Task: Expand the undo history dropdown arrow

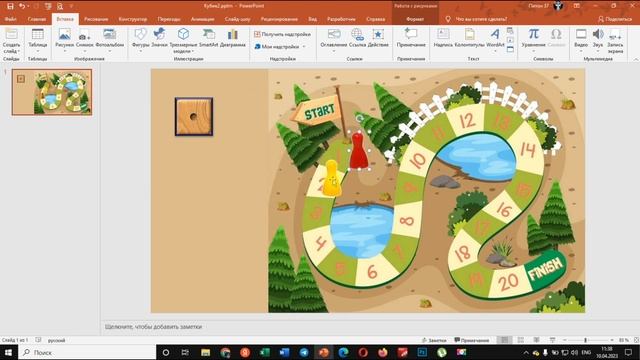Action: tap(28, 6)
